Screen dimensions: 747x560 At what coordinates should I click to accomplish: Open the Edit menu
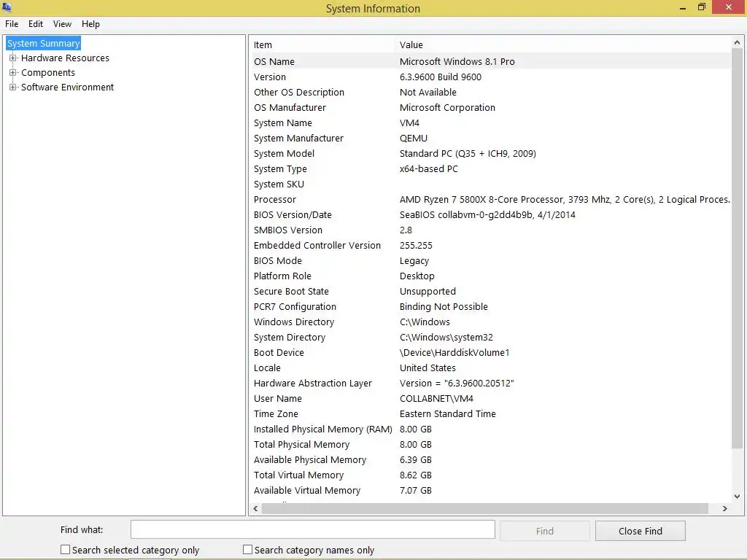[36, 24]
